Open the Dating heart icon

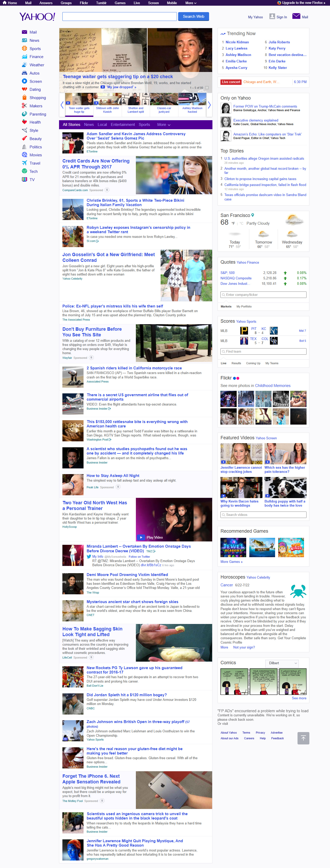pyautogui.click(x=24, y=89)
